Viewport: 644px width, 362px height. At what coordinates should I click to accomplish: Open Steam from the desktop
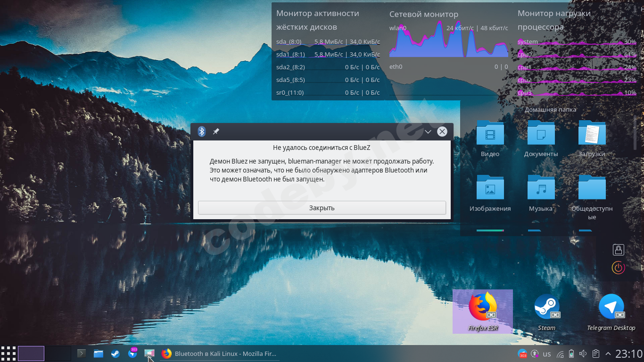pyautogui.click(x=546, y=305)
